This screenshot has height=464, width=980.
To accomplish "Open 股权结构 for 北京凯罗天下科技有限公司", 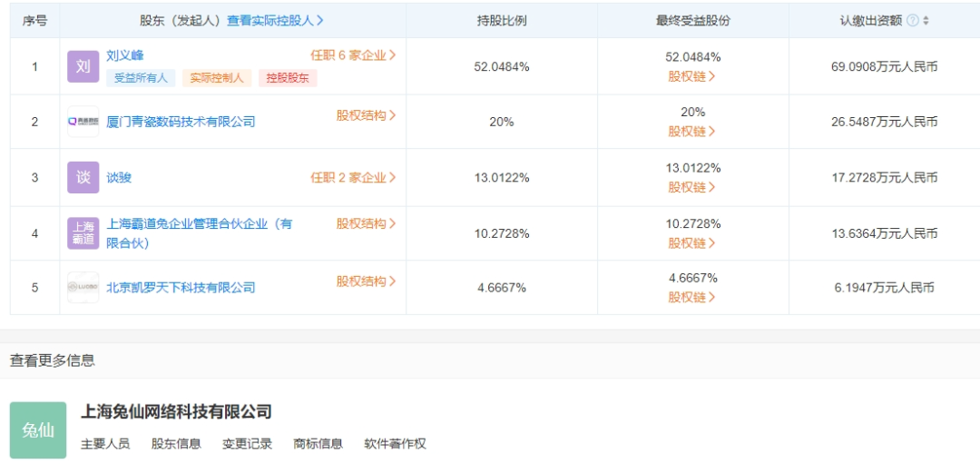I will pyautogui.click(x=367, y=281).
